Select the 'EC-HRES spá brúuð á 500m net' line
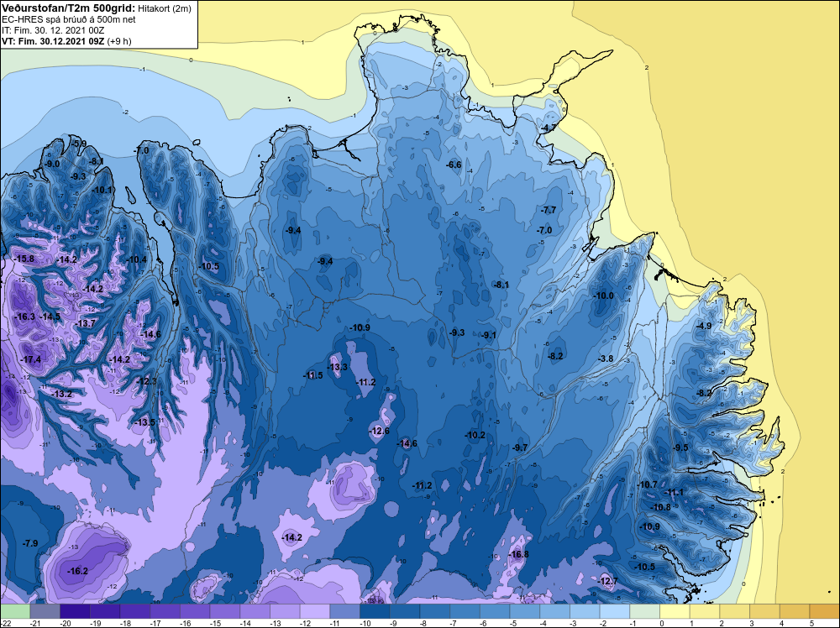840x628 pixels. 69,19
